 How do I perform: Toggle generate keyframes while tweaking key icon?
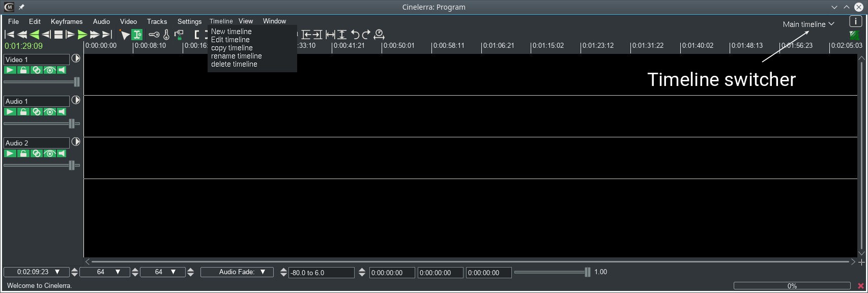tap(154, 35)
